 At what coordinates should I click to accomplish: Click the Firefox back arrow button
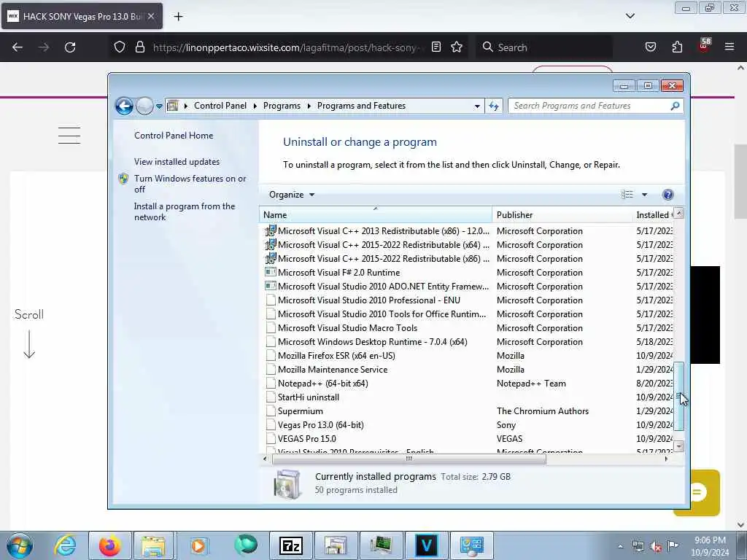18,47
